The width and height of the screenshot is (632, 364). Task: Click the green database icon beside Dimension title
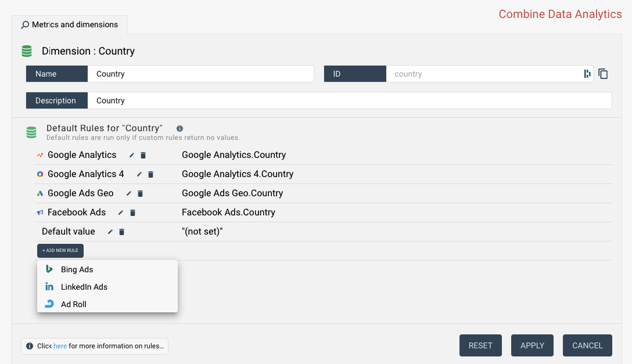pos(27,51)
